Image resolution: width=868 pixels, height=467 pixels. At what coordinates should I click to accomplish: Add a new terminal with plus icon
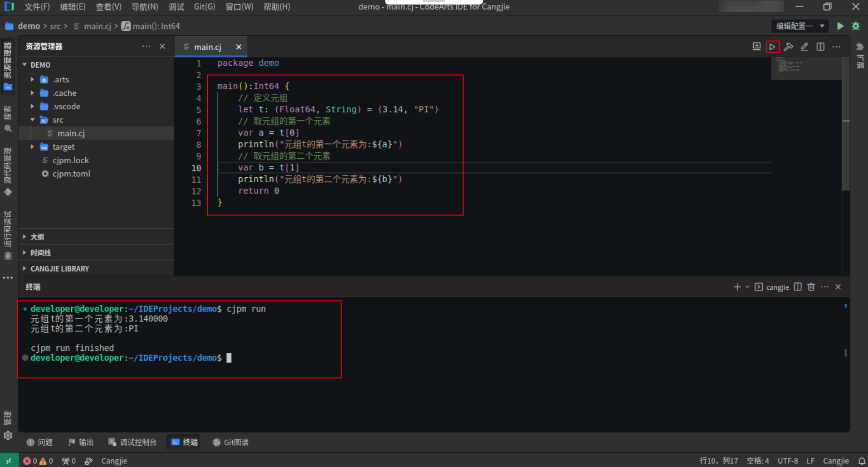(x=737, y=287)
